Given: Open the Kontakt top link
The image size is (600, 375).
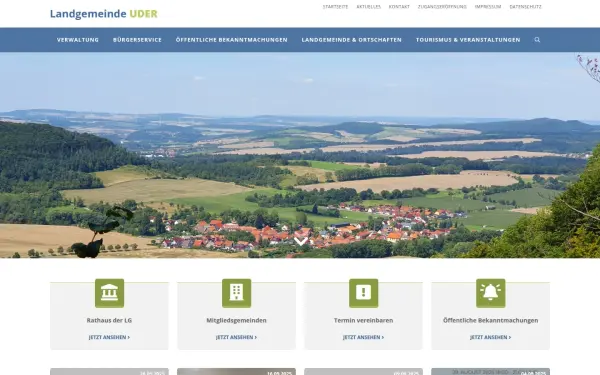Looking at the screenshot, I should point(399,7).
